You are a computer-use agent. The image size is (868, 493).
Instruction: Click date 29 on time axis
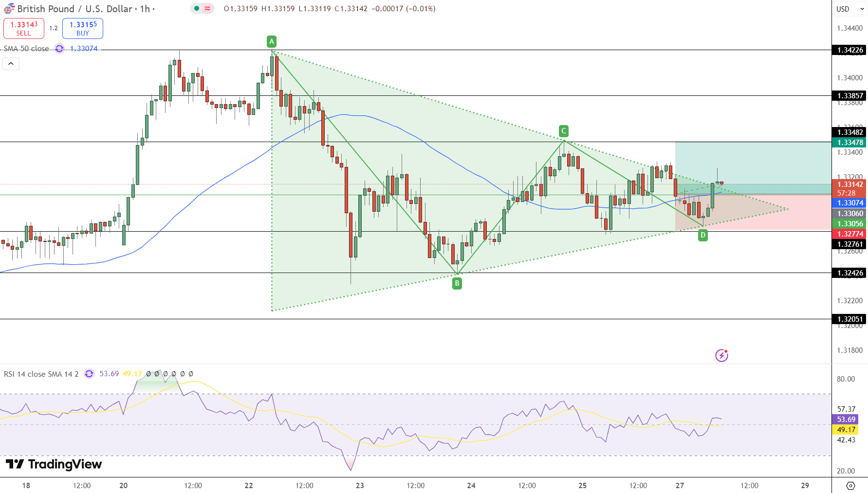(x=805, y=486)
